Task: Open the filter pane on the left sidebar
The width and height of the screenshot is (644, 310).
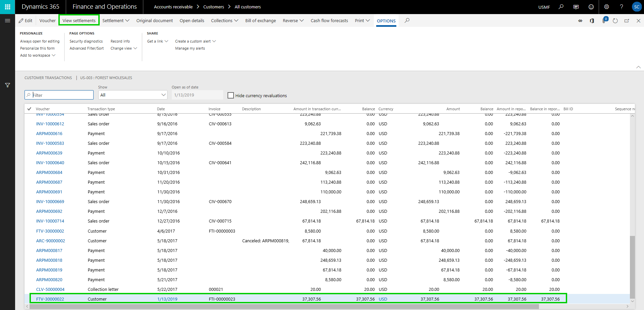Action: (7, 85)
